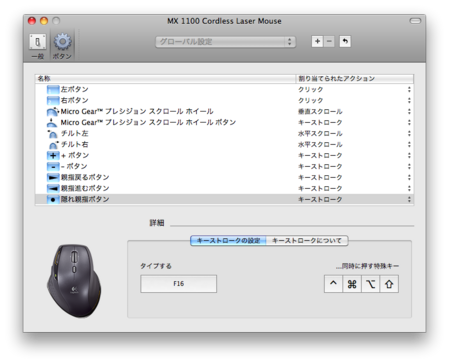Switch to キーストロークについて tab
Viewport: 449px width, 364px height.
(x=307, y=240)
